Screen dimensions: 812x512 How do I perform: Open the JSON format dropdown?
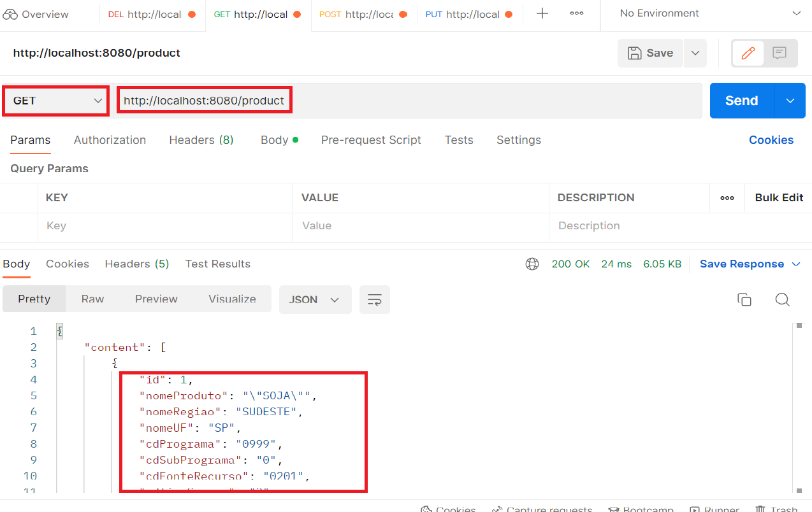[x=315, y=299]
